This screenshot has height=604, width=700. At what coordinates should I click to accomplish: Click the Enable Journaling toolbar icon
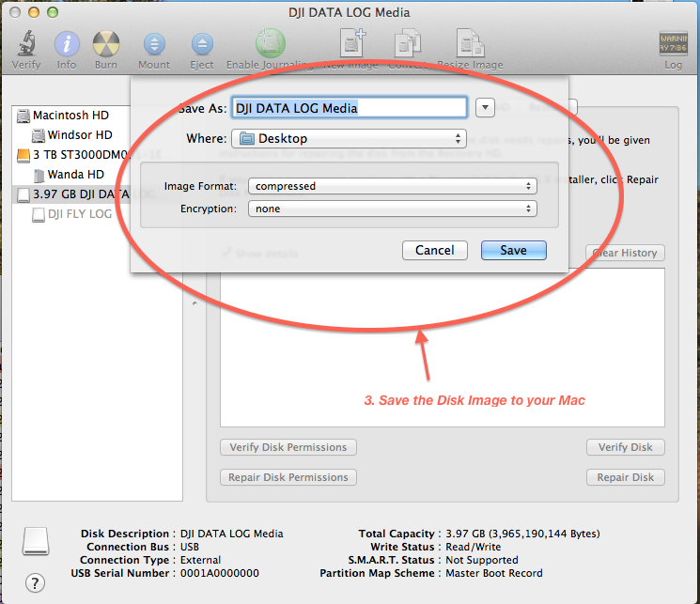coord(270,43)
